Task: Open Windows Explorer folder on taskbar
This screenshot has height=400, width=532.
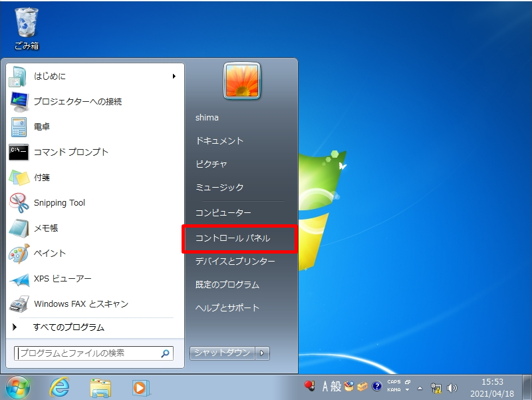Action: coord(100,388)
